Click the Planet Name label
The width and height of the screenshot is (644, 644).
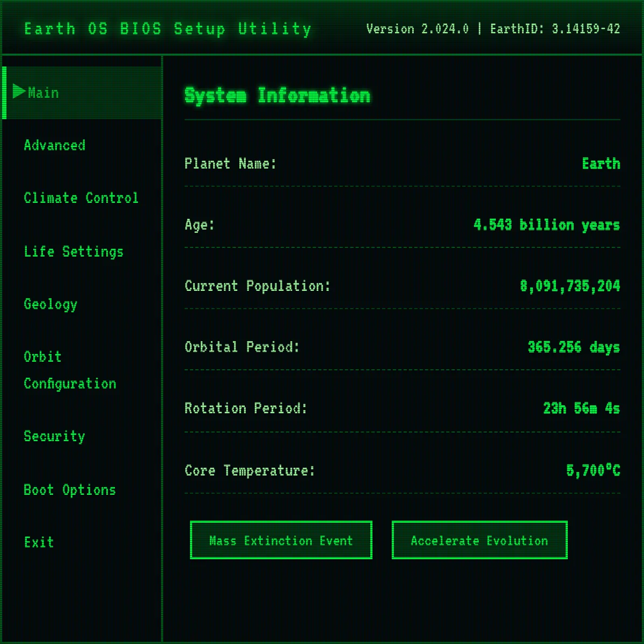pyautogui.click(x=230, y=164)
